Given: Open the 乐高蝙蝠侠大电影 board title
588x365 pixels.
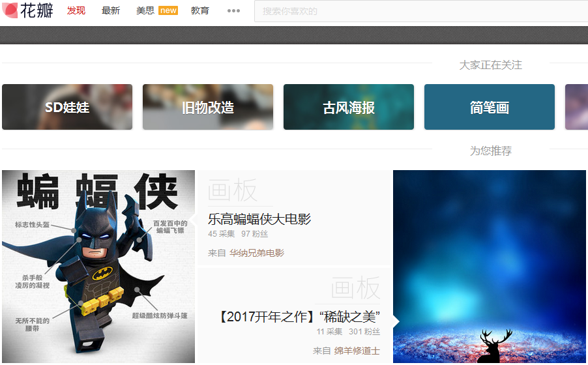Looking at the screenshot, I should coord(259,219).
